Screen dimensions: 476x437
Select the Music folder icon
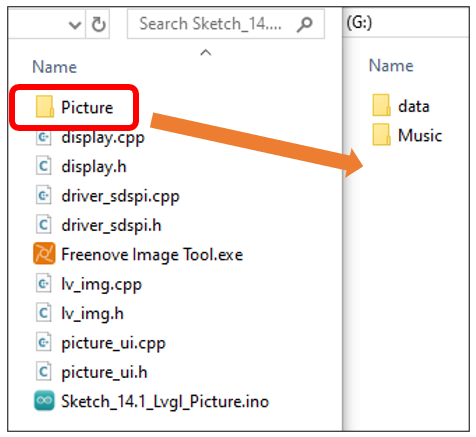(381, 134)
